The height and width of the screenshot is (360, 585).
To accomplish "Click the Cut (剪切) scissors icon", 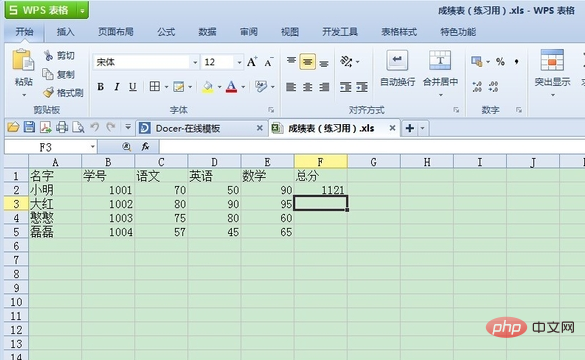I will (49, 56).
